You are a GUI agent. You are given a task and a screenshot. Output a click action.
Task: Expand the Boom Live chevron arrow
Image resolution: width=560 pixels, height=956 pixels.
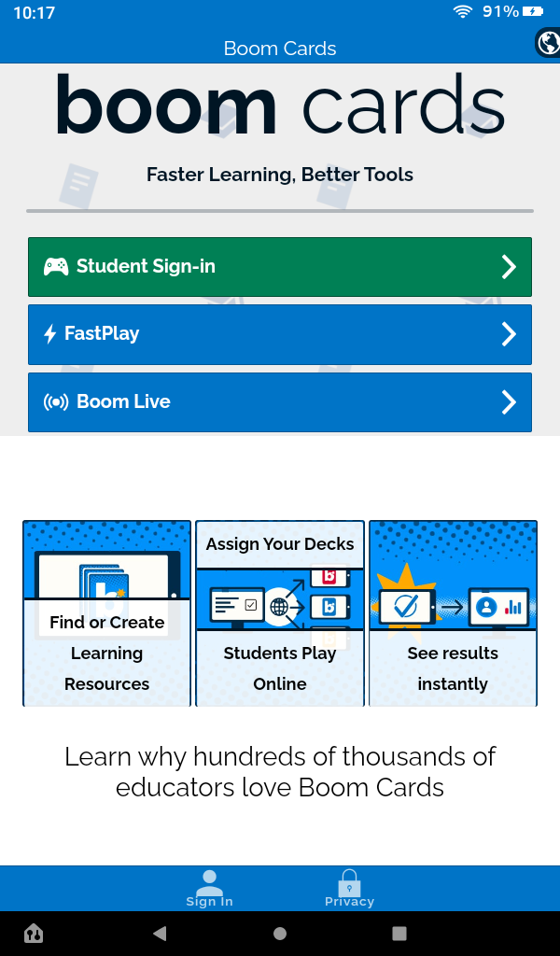click(509, 402)
